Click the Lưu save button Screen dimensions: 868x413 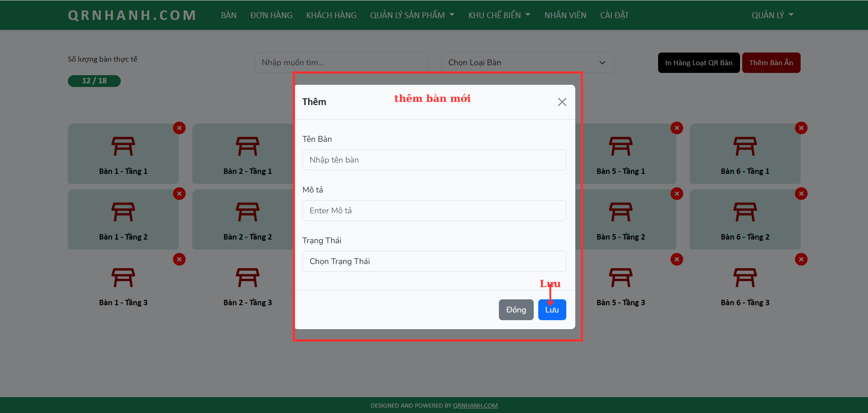pyautogui.click(x=552, y=310)
